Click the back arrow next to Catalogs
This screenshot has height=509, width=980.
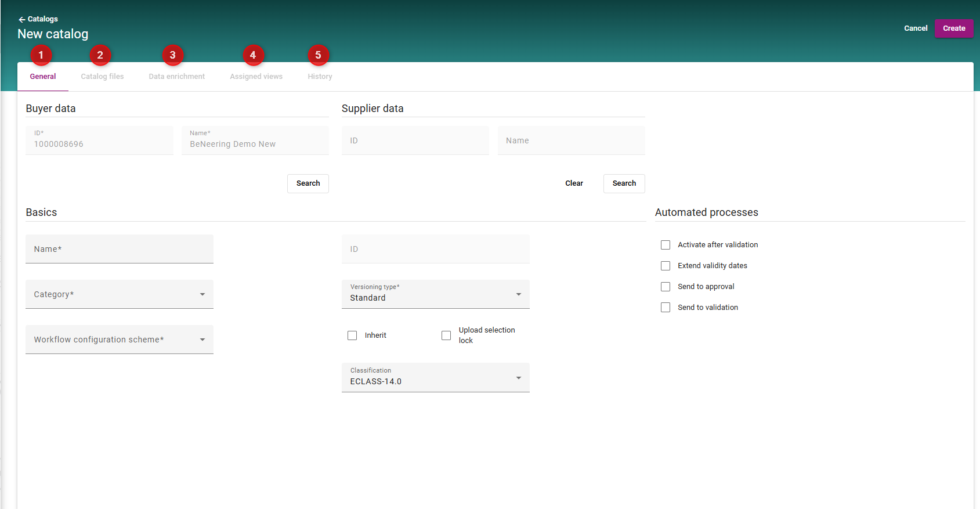tap(21, 20)
